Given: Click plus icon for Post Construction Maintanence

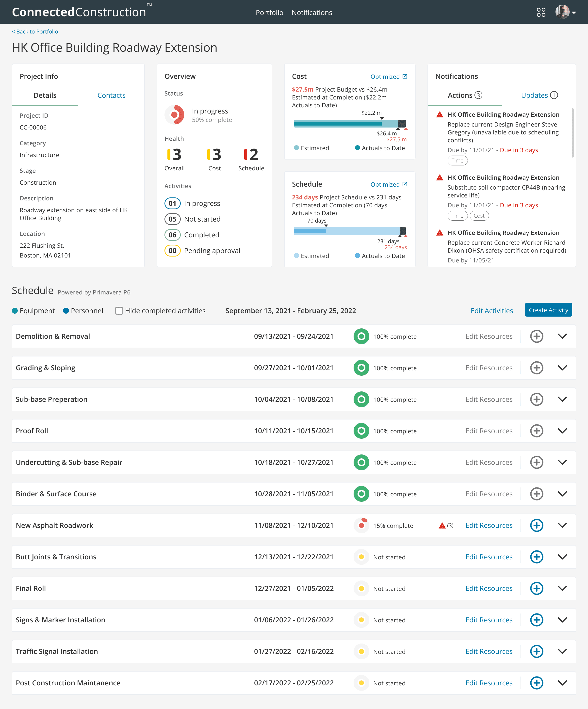Looking at the screenshot, I should [536, 683].
